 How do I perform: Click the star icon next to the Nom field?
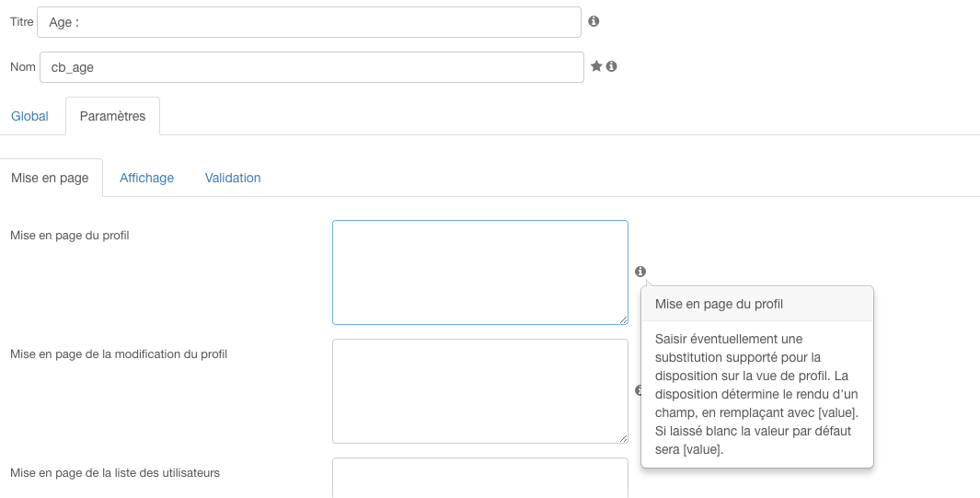coord(596,66)
